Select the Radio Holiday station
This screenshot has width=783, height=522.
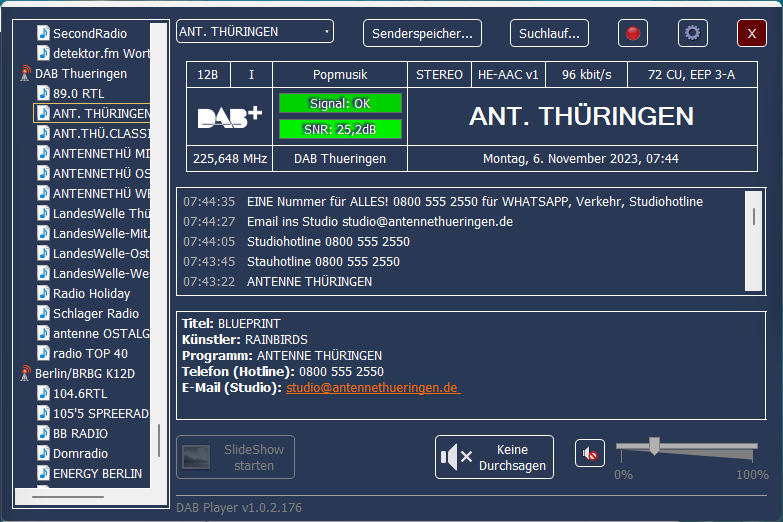click(x=91, y=293)
